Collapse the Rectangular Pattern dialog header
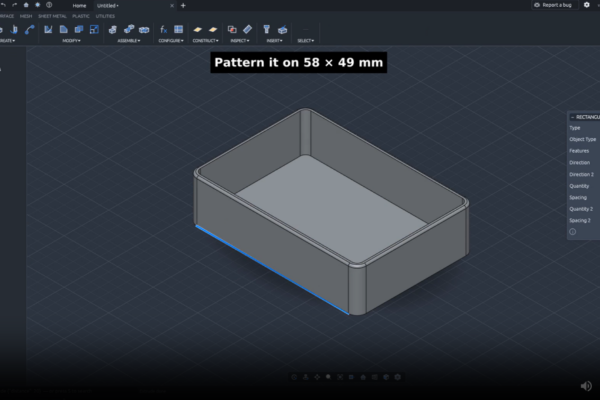The height and width of the screenshot is (400, 600). click(x=572, y=117)
